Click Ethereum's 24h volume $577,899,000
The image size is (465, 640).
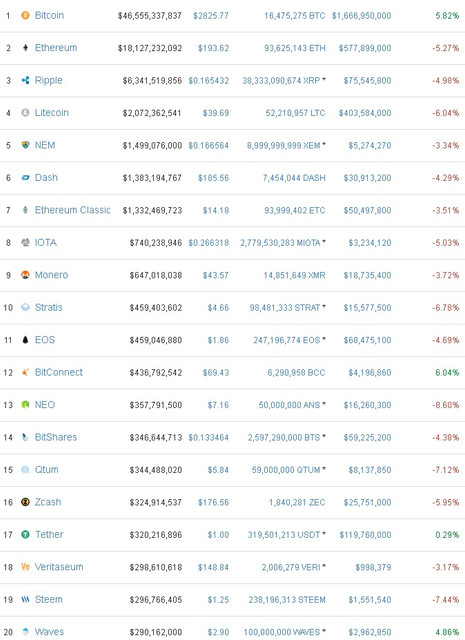point(365,48)
